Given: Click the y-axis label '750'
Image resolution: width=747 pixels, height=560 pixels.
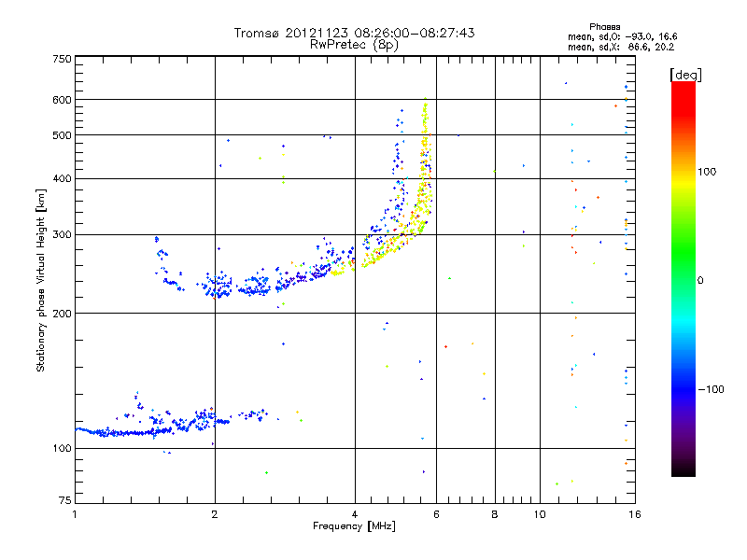Looking at the screenshot, I should [x=62, y=59].
